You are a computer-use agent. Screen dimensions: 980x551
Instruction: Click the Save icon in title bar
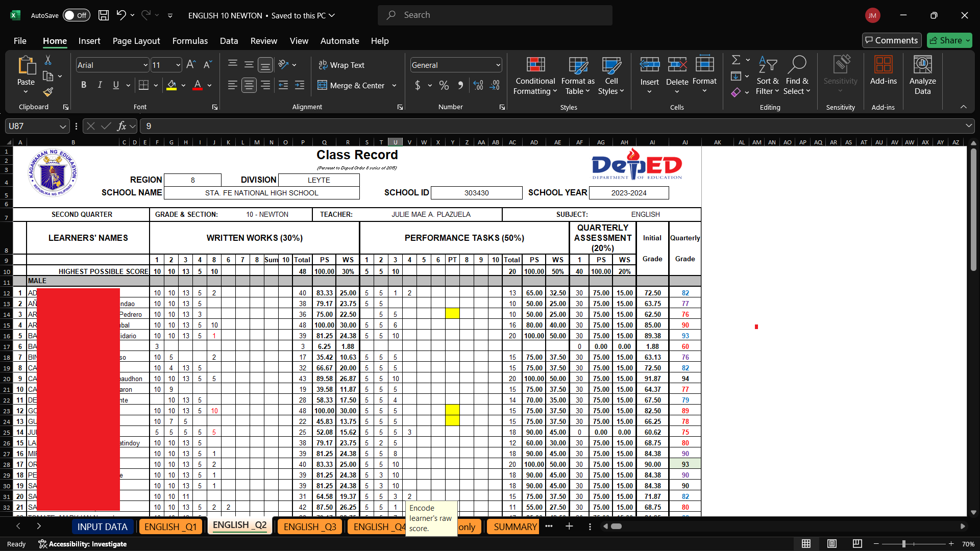(104, 15)
